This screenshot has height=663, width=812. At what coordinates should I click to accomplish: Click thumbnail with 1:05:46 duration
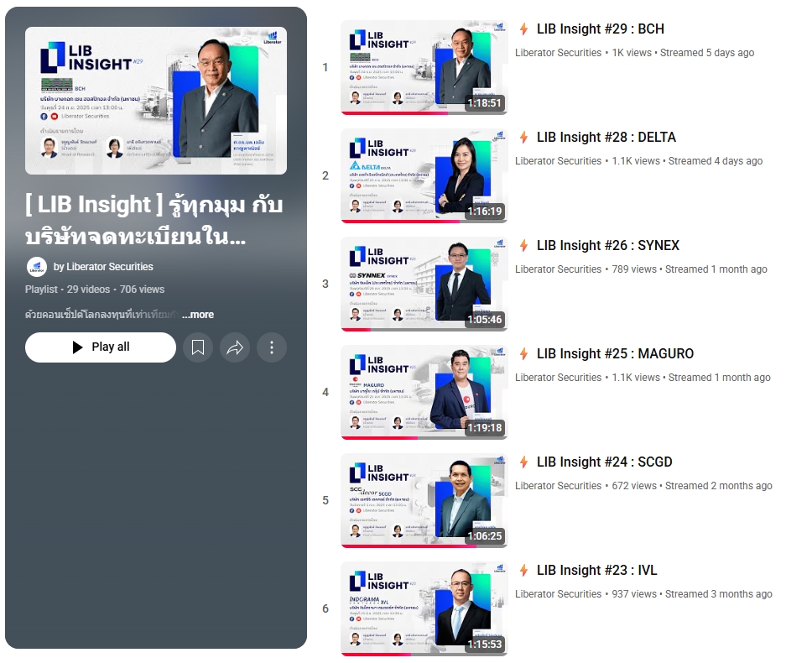[x=424, y=284]
